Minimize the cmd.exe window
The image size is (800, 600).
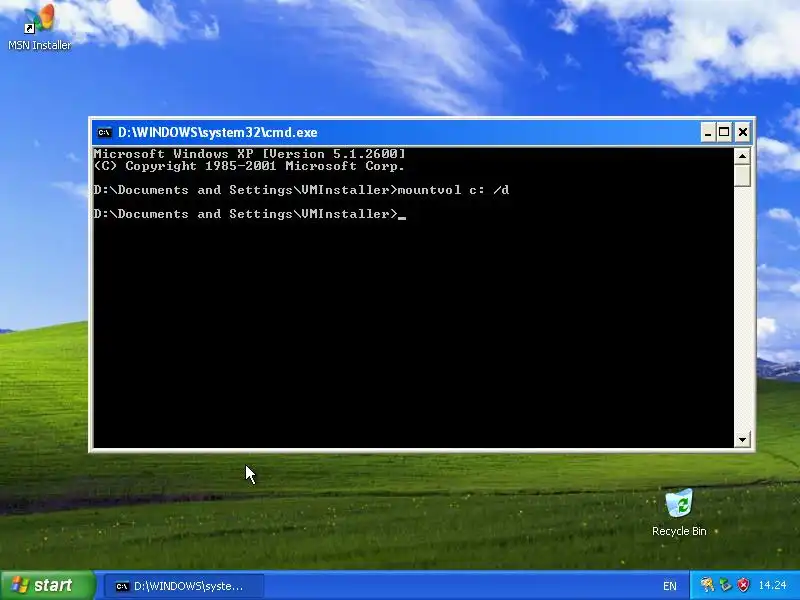[708, 133]
